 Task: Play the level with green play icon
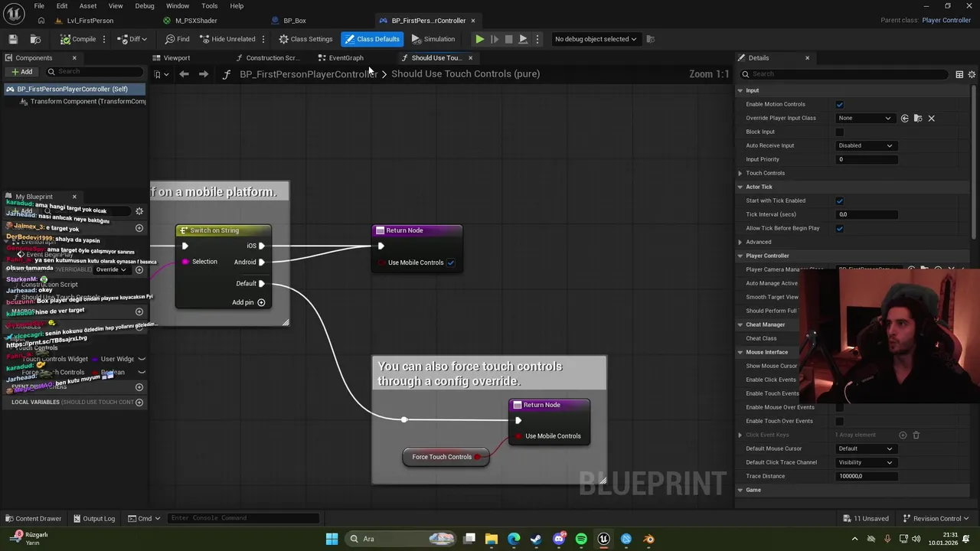pyautogui.click(x=479, y=39)
